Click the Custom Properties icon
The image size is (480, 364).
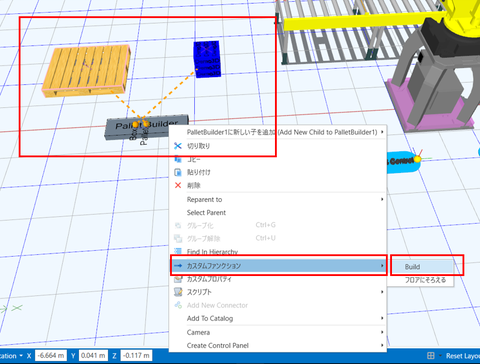tap(178, 279)
